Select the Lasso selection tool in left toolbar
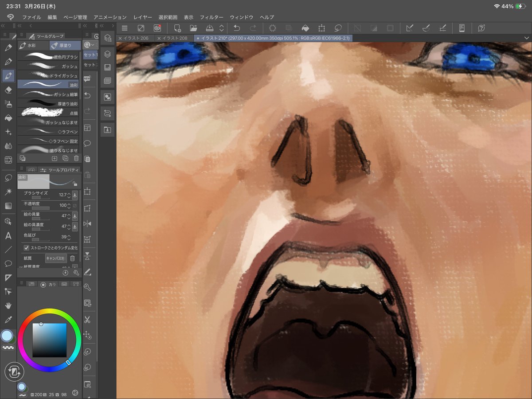 coord(8,178)
